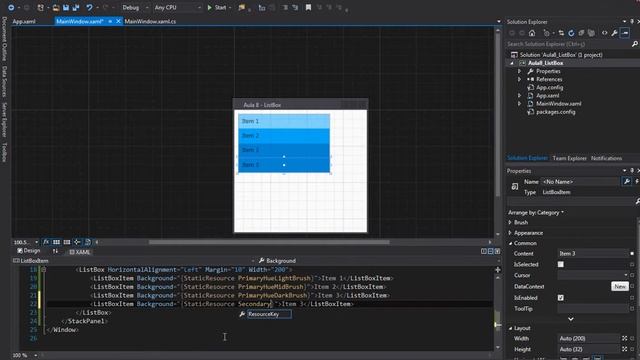This screenshot has width=640, height=360.
Task: Collapse the Aula8_ListBox project node
Action: (x=512, y=63)
